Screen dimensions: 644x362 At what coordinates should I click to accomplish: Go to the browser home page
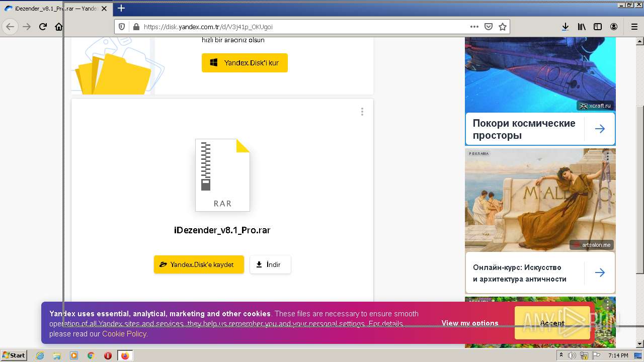click(x=59, y=27)
